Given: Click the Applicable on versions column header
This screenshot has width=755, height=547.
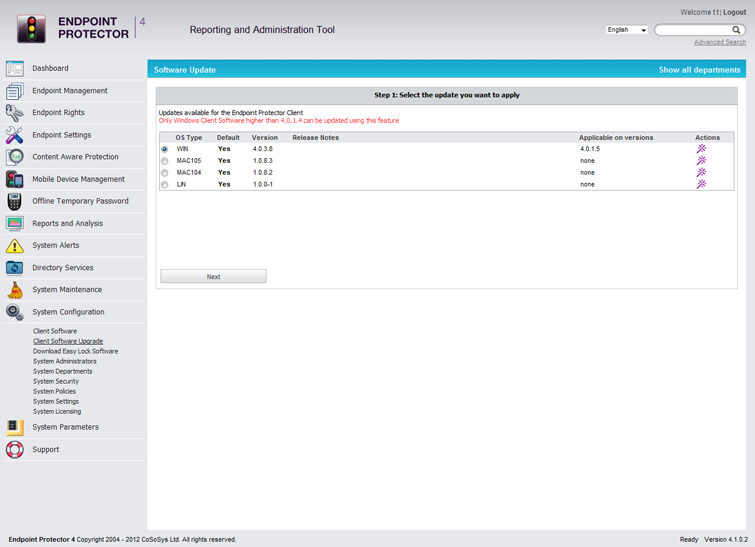Looking at the screenshot, I should pos(616,138).
